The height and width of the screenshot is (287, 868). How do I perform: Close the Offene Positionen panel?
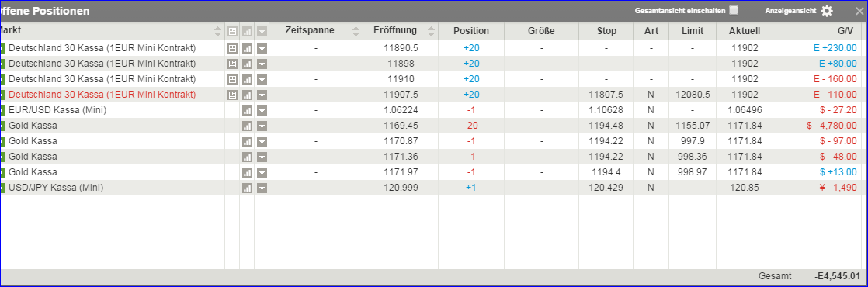859,11
